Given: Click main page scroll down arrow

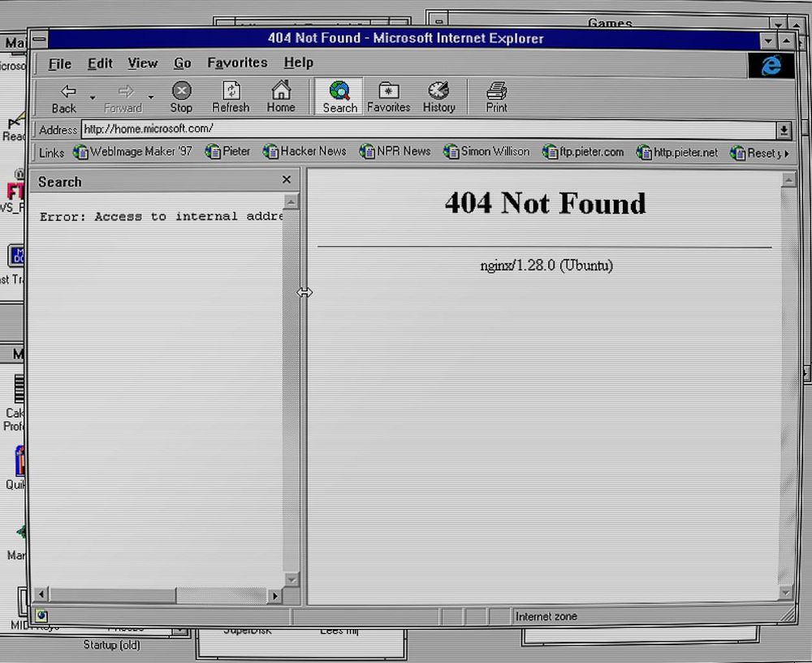Looking at the screenshot, I should pyautogui.click(x=787, y=592).
